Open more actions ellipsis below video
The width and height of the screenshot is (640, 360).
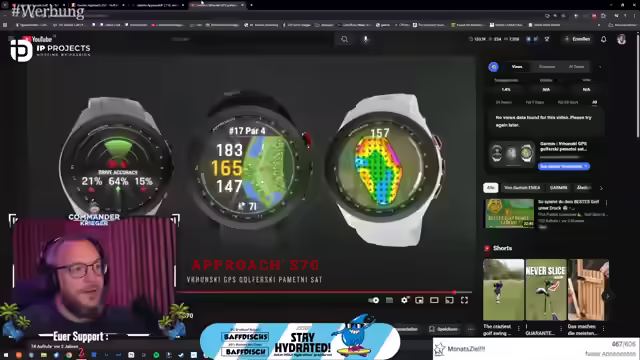(471, 329)
